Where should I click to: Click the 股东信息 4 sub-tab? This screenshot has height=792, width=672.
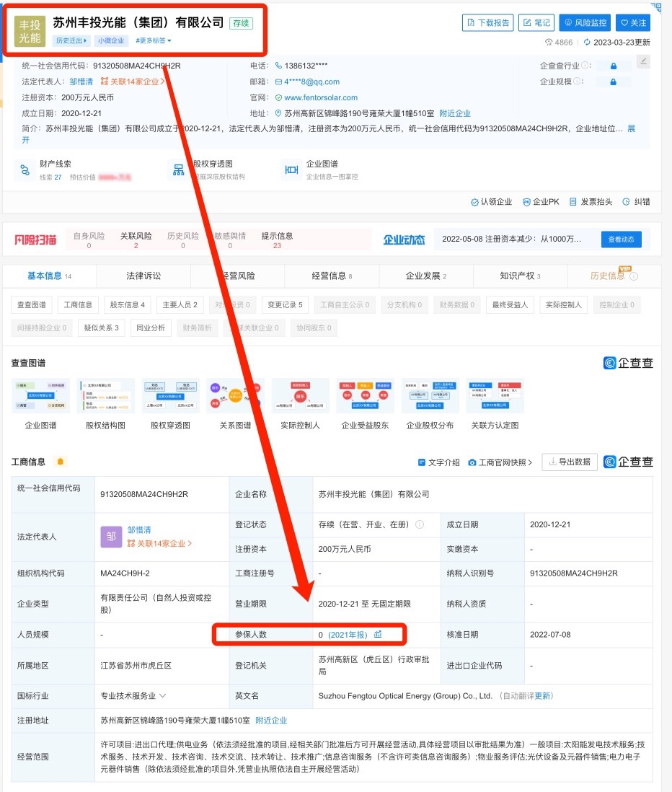127,304
